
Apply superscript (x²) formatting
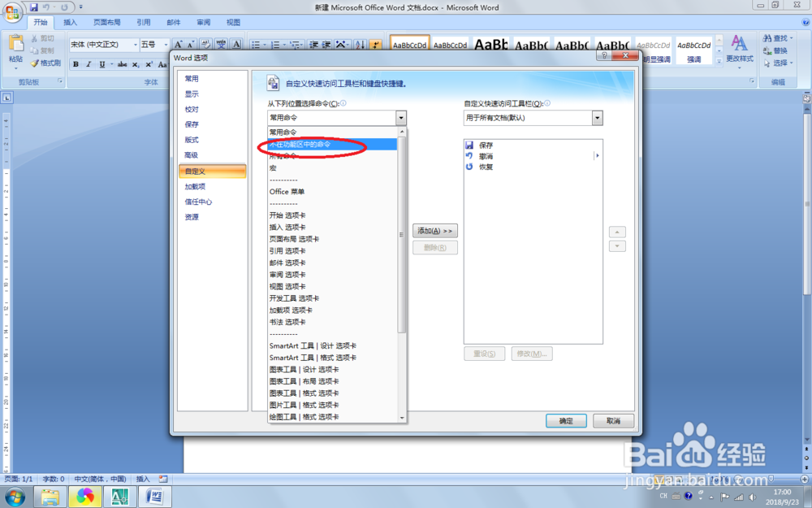149,64
